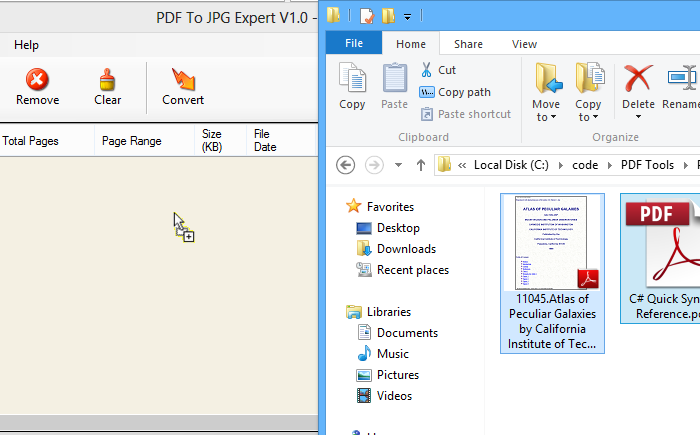Image resolution: width=700 pixels, height=435 pixels.
Task: Select the Atlas of Peculiar Galaxies PDF
Action: [x=552, y=272]
